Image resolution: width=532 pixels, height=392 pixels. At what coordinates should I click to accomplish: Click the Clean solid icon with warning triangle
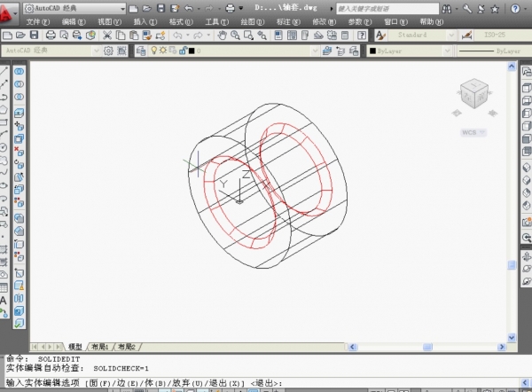tap(19, 286)
